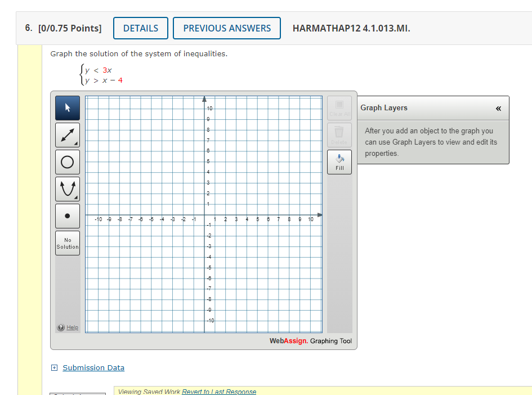
Task: Click the WebAssign Graphing Tool footer label
Action: (310, 340)
